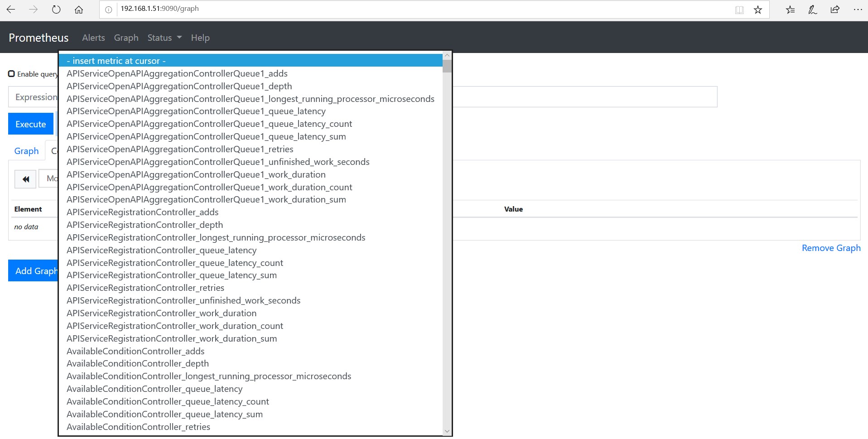
Task: Open the web notes pen tool
Action: point(813,10)
